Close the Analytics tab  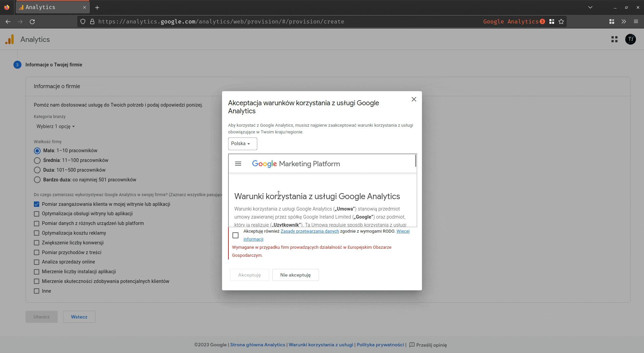(x=85, y=7)
